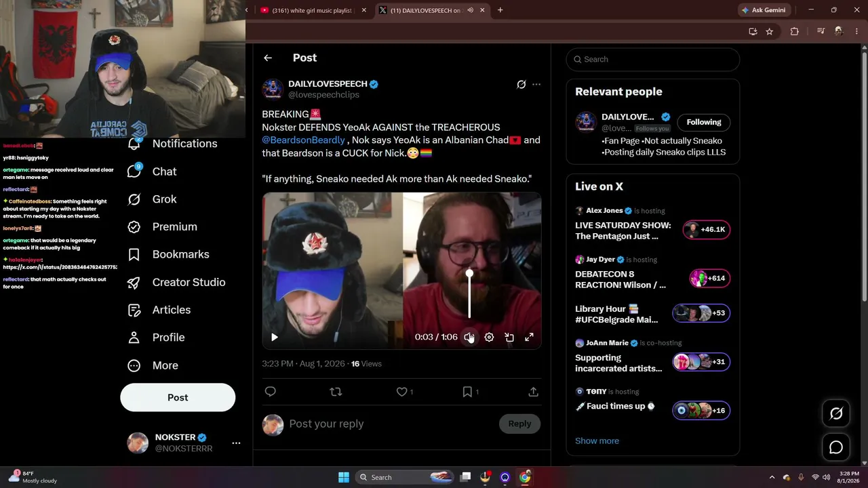Open Supporting incarcerated artists space

[x=652, y=357]
